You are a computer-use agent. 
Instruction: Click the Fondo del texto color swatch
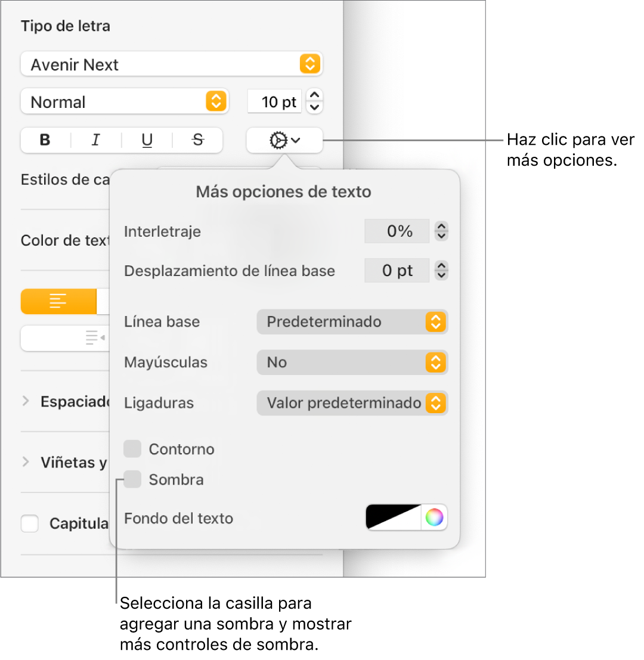(394, 518)
